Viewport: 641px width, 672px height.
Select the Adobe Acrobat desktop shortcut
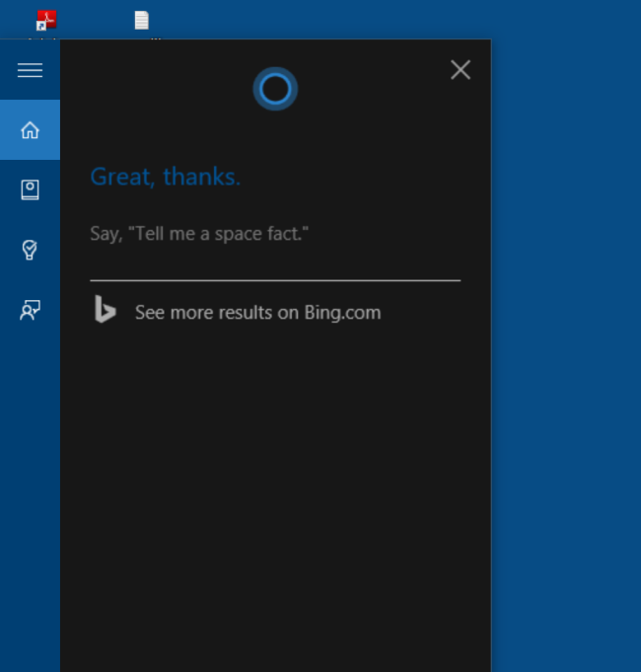(x=46, y=20)
